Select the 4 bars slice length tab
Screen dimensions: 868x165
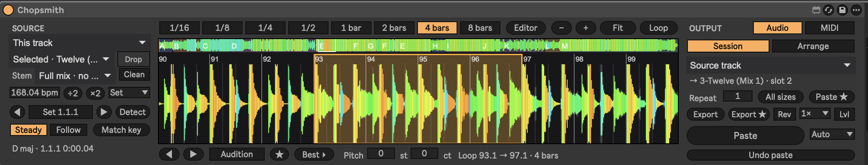(437, 28)
